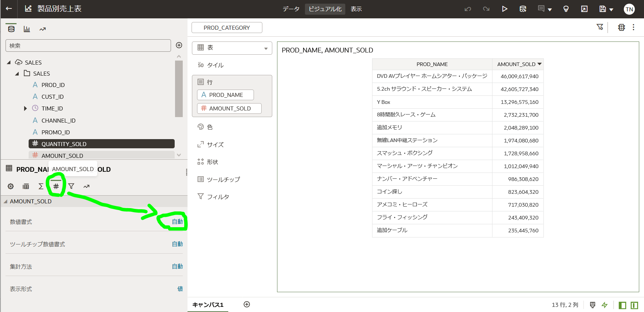Toggle the data panel visibility
The width and height of the screenshot is (644, 312).
pyautogui.click(x=622, y=305)
